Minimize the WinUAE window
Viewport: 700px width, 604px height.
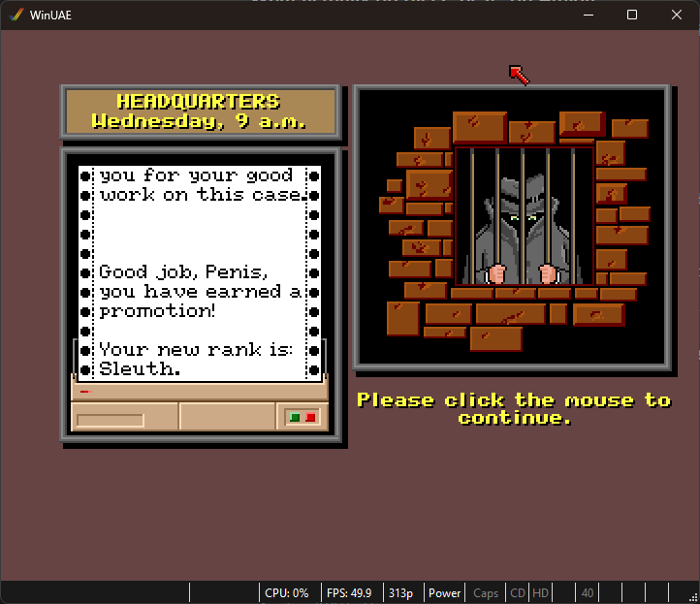[589, 15]
